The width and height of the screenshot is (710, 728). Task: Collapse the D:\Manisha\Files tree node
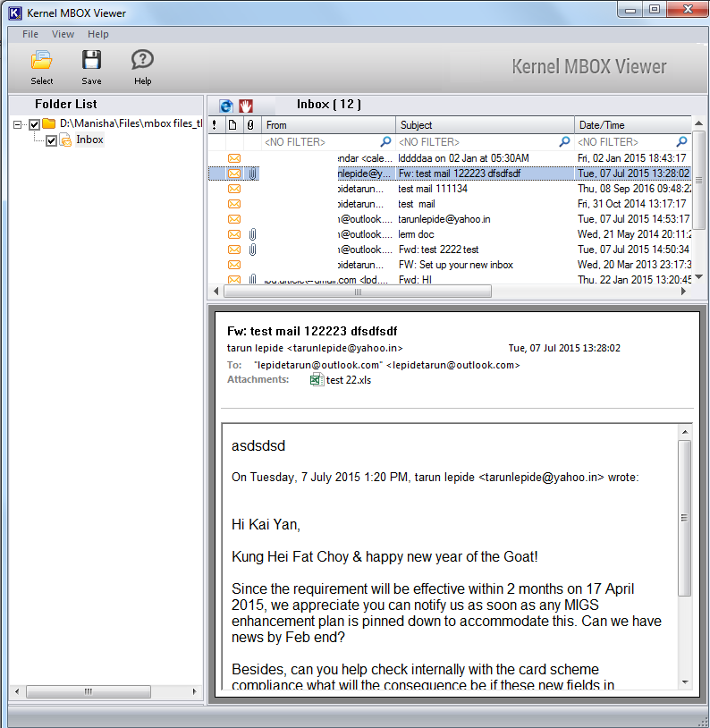[17, 124]
